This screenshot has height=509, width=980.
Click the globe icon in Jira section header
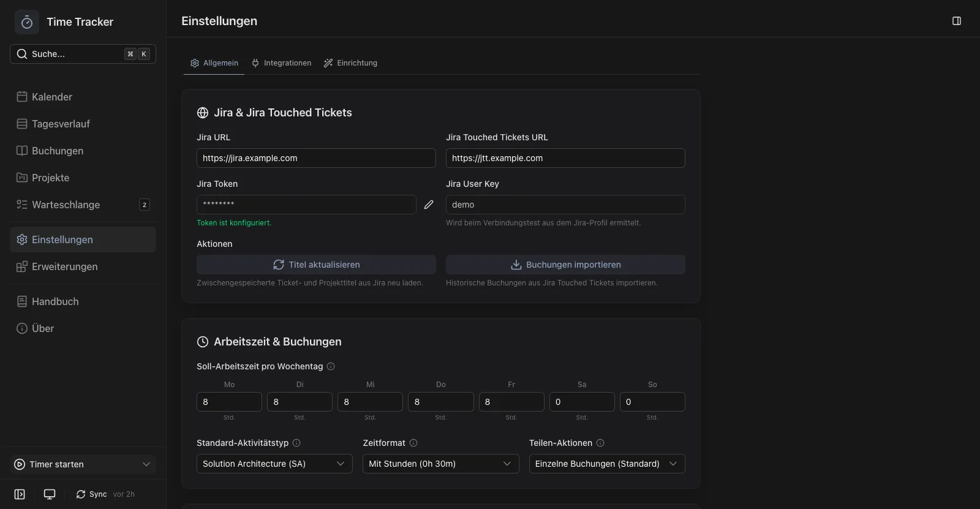(x=203, y=113)
